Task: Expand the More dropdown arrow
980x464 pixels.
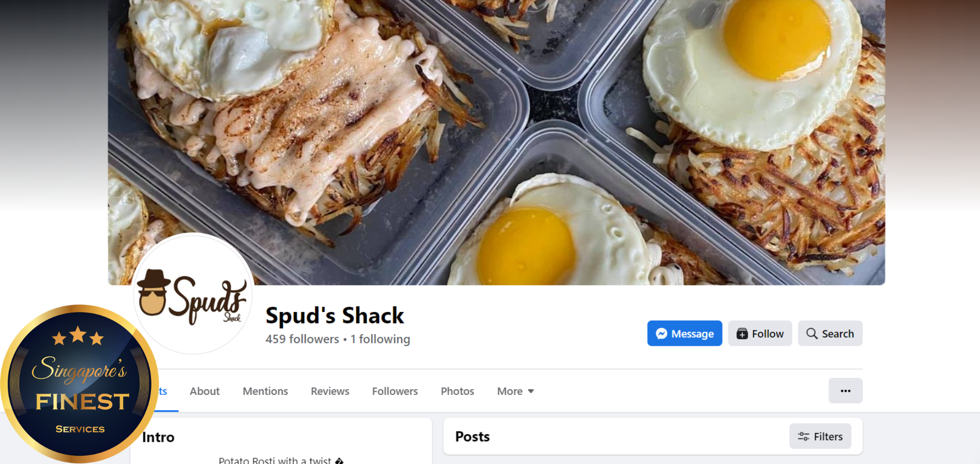Action: pyautogui.click(x=531, y=391)
